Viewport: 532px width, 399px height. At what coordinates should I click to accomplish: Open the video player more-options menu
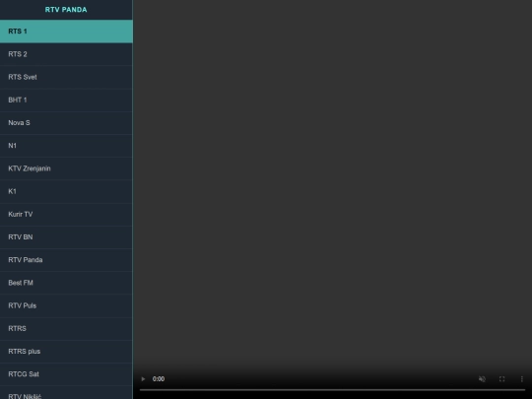point(522,379)
